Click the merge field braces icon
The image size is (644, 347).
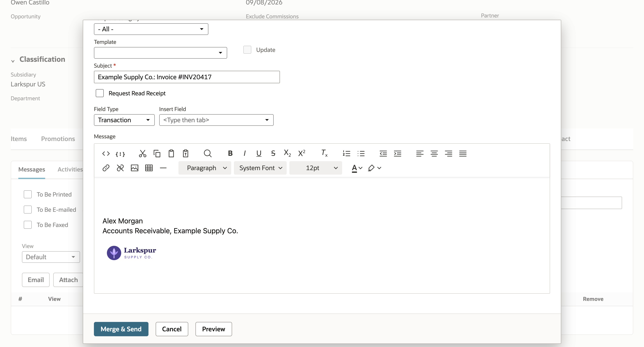120,154
